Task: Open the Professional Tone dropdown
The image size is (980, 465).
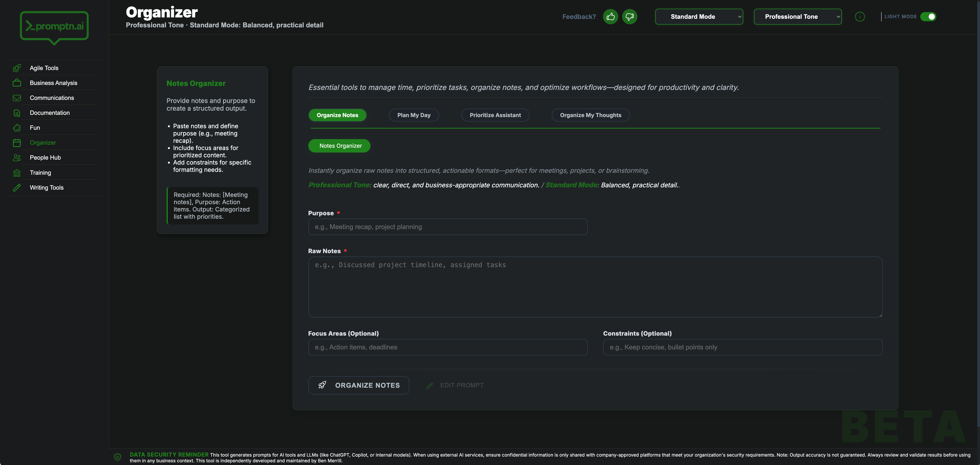Action: point(797,17)
